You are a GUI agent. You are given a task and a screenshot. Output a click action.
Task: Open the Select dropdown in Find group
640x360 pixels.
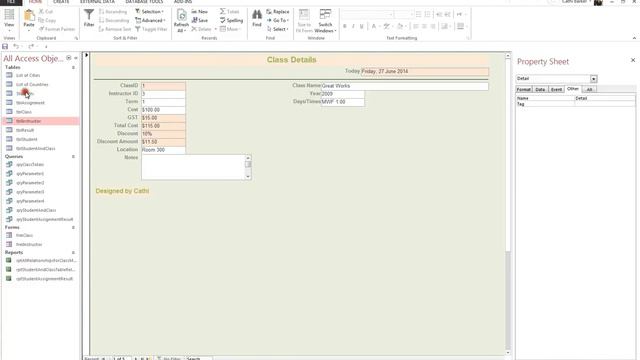278,29
